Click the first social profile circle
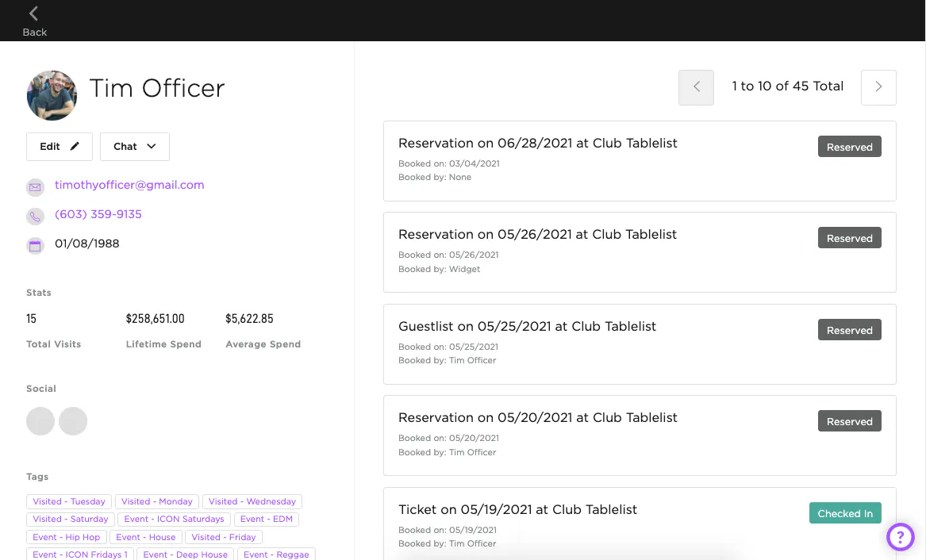This screenshot has width=926, height=560. [x=40, y=421]
